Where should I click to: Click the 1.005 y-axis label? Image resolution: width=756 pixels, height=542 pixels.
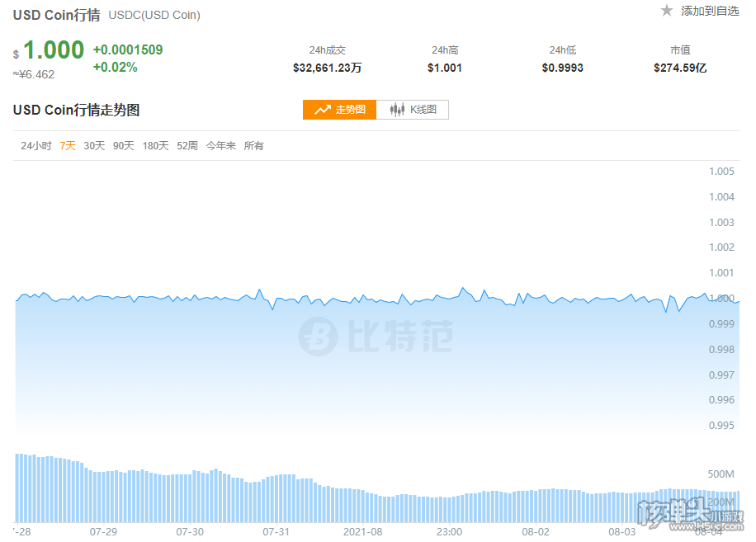coord(721,172)
